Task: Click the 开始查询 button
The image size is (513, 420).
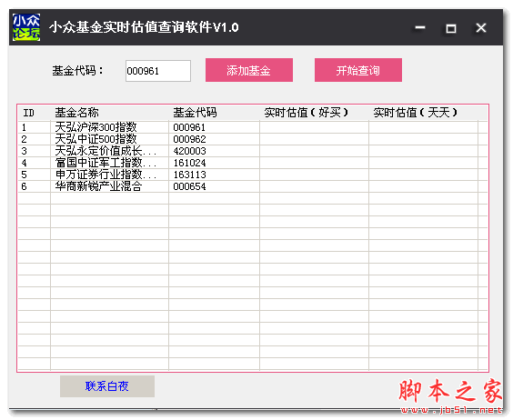Action: coord(358,70)
